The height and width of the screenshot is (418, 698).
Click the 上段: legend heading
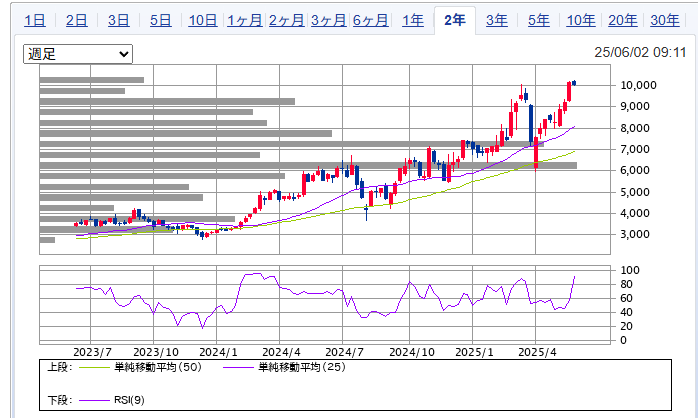tap(60, 367)
